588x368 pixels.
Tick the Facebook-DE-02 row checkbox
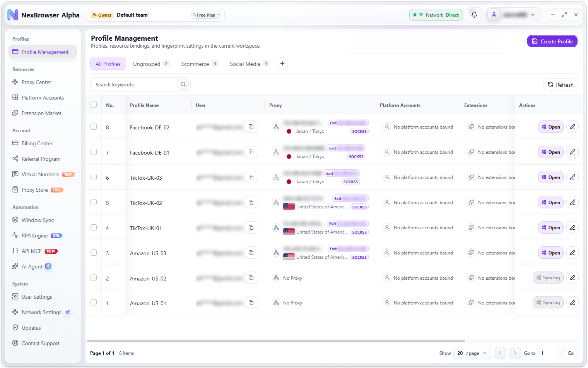[94, 127]
